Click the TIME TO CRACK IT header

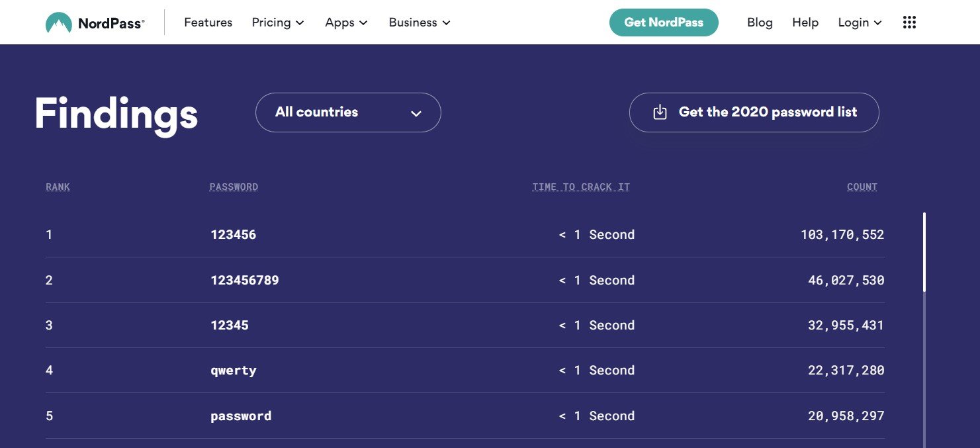tap(580, 187)
